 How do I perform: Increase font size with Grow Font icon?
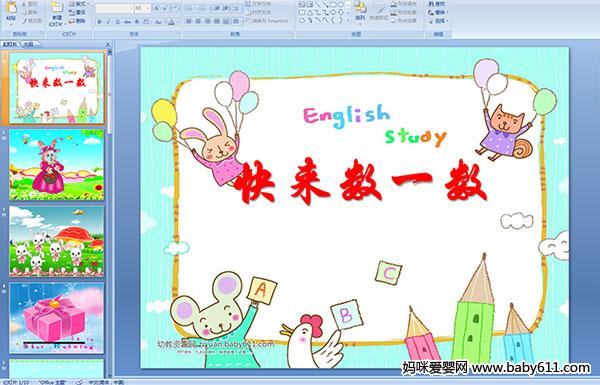point(157,8)
